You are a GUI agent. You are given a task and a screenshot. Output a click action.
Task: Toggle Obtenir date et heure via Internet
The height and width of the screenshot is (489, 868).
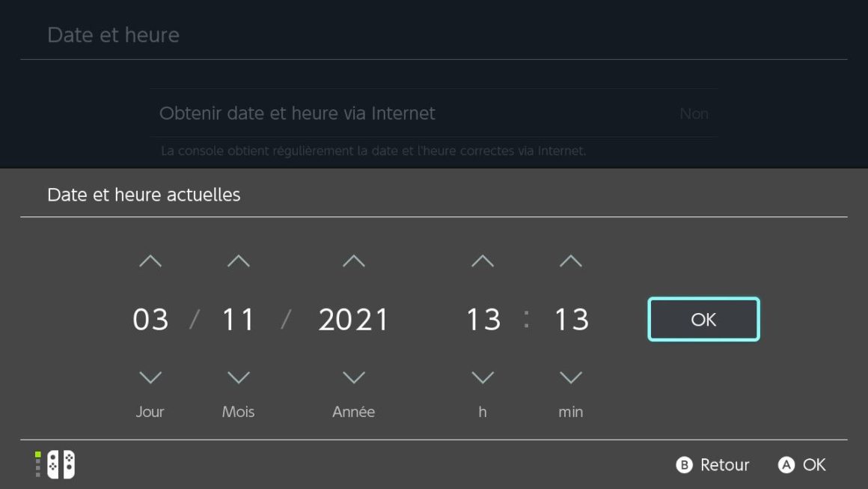pyautogui.click(x=434, y=113)
